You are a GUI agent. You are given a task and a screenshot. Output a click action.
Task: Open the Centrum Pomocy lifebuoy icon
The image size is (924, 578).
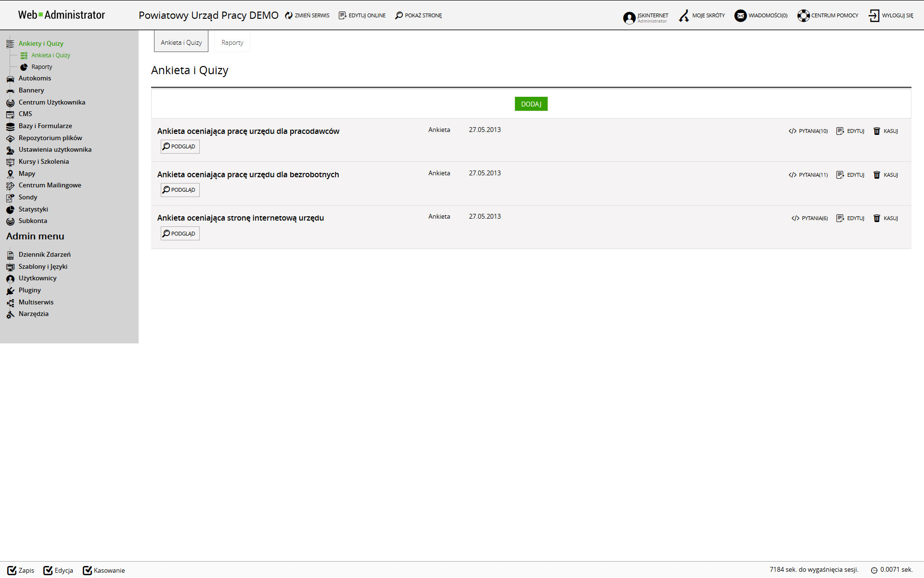click(x=803, y=16)
